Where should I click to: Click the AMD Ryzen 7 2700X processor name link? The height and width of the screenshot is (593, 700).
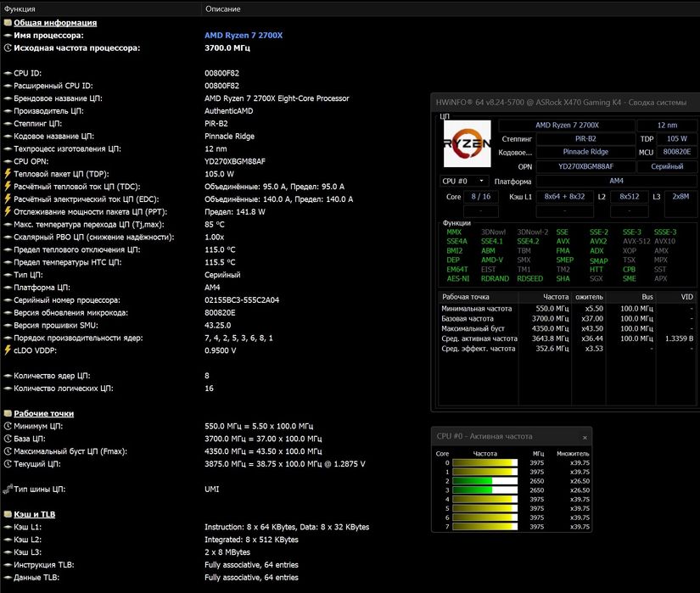click(x=244, y=36)
